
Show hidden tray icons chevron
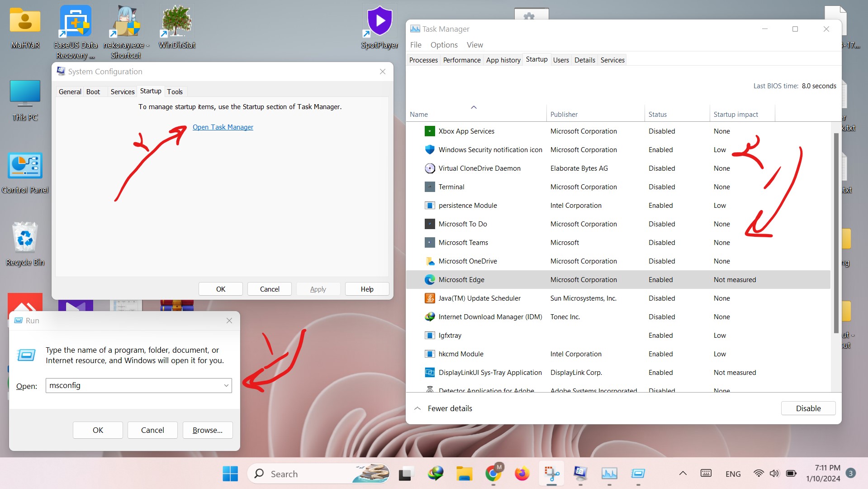click(683, 474)
